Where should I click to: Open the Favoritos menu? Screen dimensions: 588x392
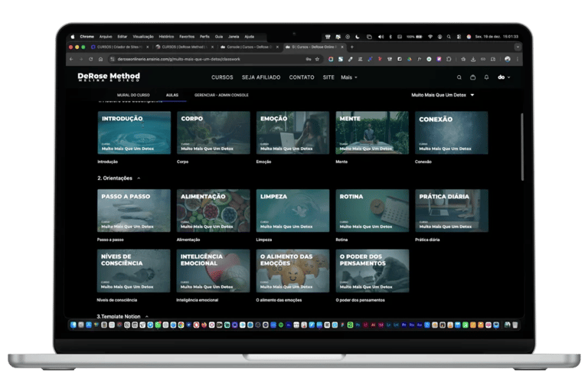187,37
